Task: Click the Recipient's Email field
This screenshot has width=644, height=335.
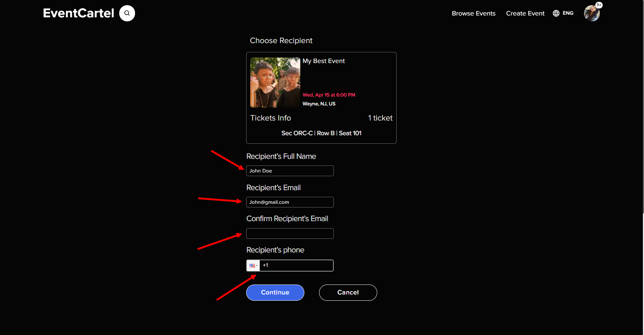Action: pyautogui.click(x=290, y=202)
